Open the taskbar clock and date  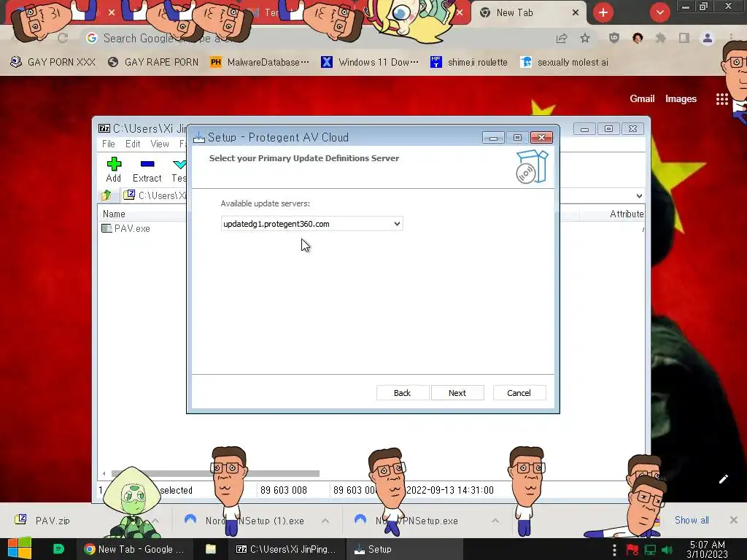coord(707,550)
